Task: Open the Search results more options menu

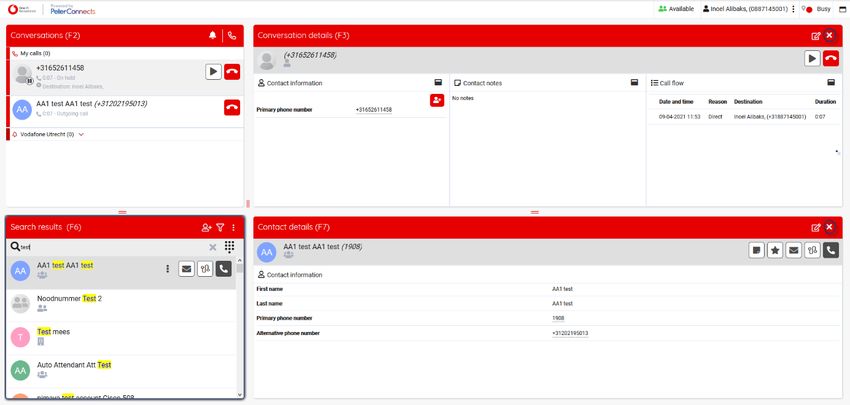Action: [x=234, y=228]
